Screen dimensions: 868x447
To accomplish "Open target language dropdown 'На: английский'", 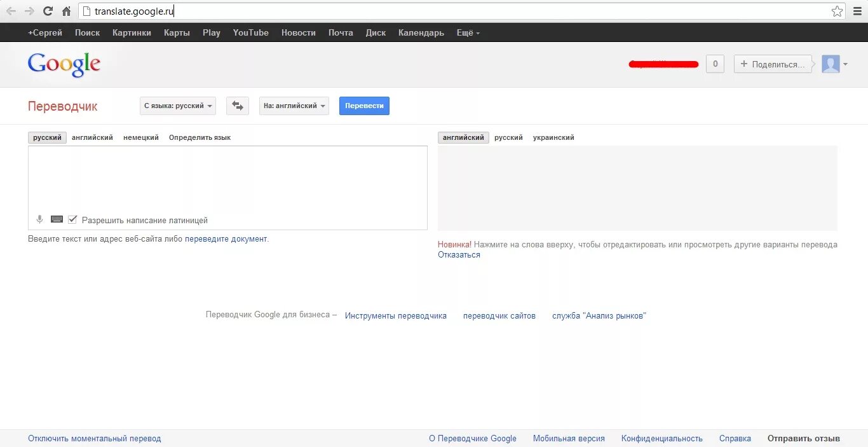I will click(294, 106).
